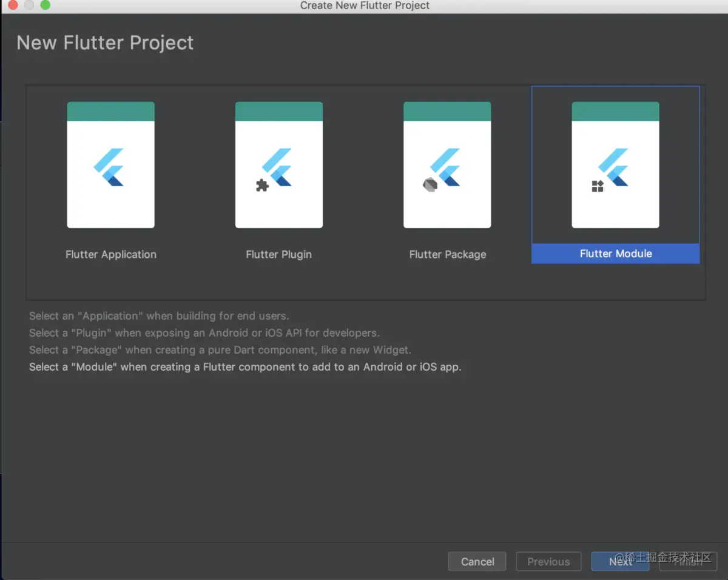Click the New Flutter Project heading
The image size is (728, 580).
[105, 43]
